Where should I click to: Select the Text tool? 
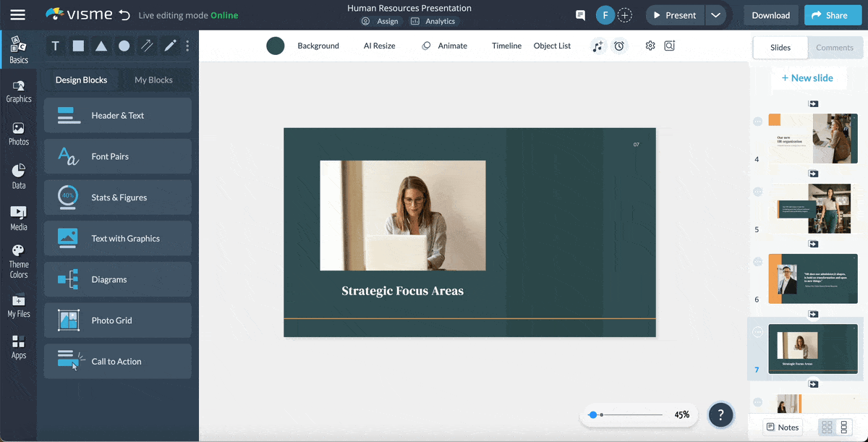[x=55, y=46]
